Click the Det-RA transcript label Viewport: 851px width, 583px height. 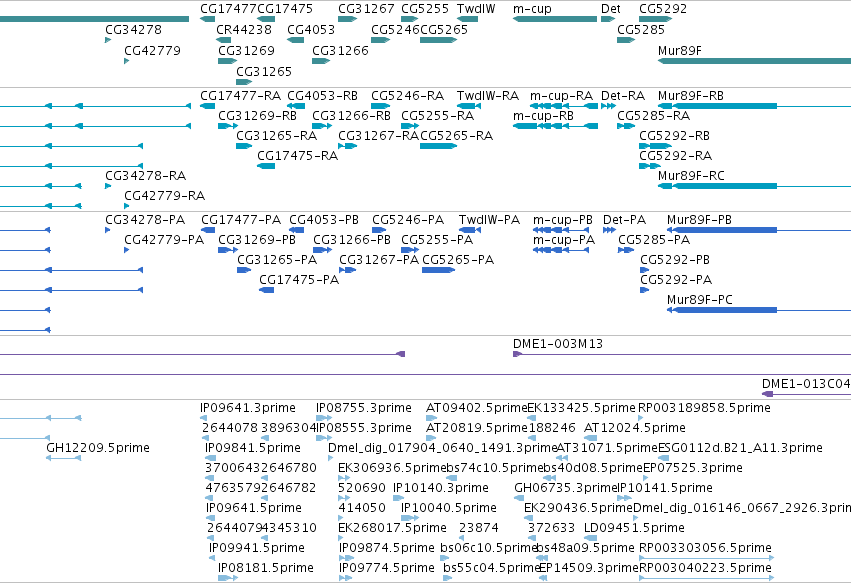pos(623,96)
